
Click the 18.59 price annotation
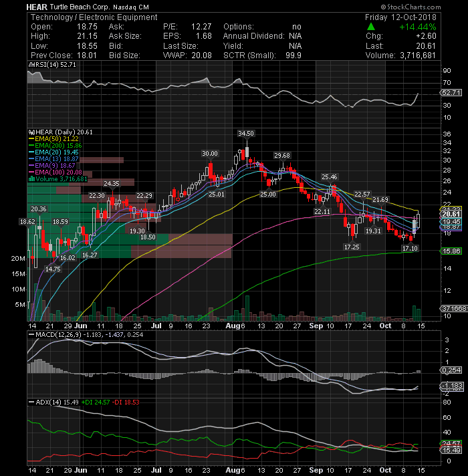(60, 222)
